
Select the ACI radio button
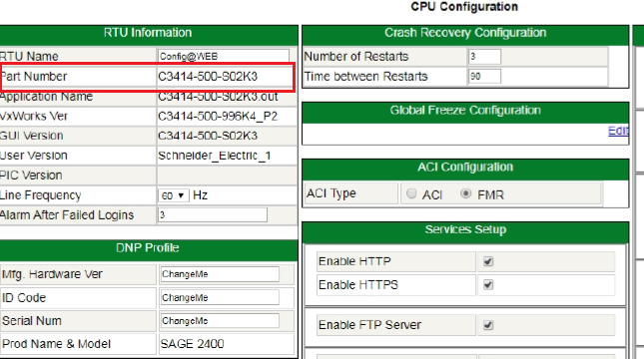(x=411, y=193)
